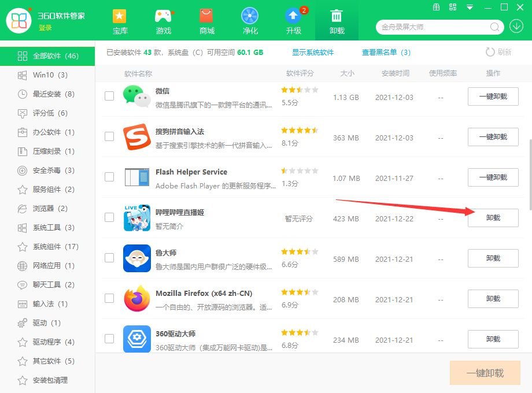Select 浏览器 (2) category
Image resolution: width=532 pixels, height=393 pixels.
point(47,208)
